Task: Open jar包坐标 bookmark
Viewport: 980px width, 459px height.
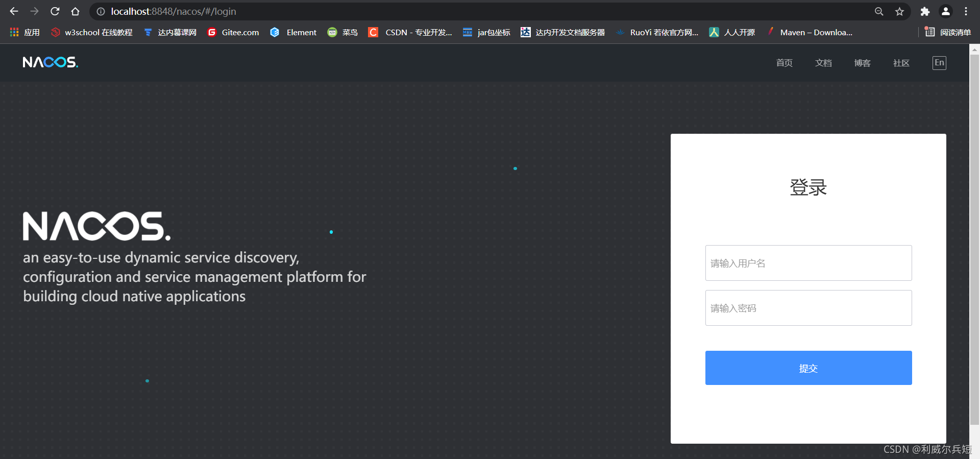Action: coord(486,32)
